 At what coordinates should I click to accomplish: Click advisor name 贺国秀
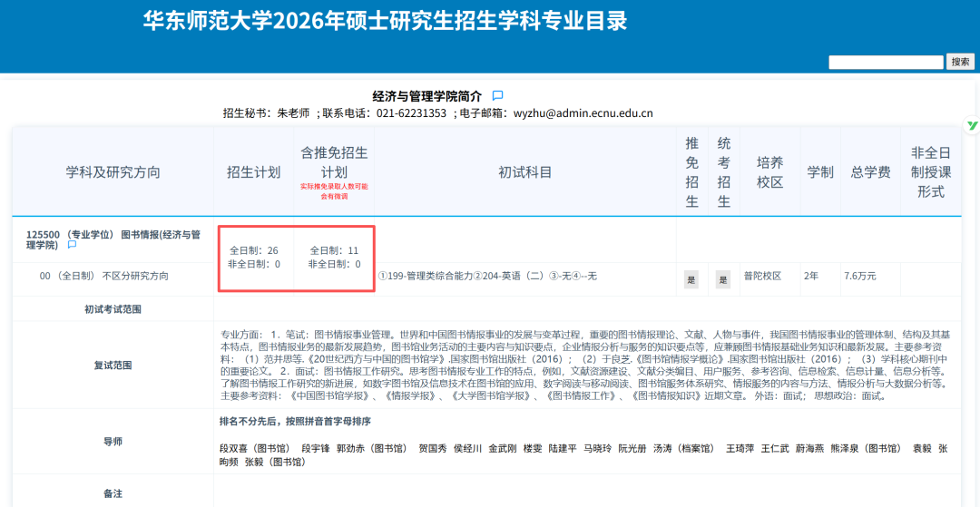433,448
